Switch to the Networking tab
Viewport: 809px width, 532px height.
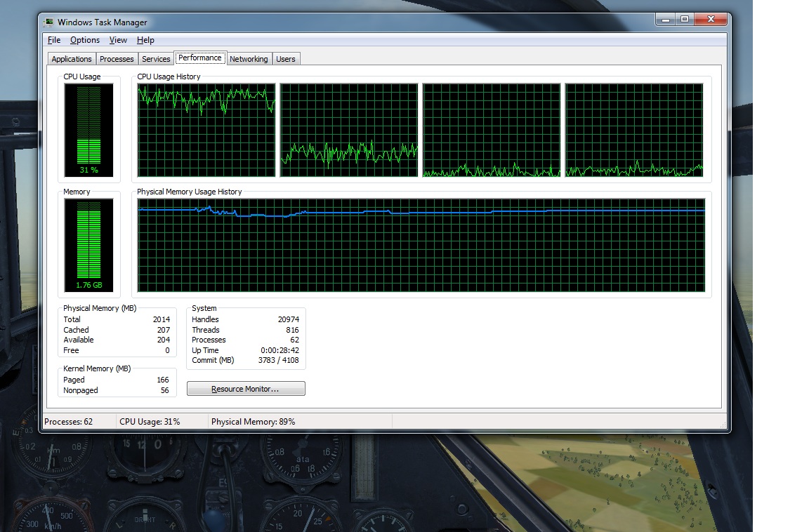point(249,59)
